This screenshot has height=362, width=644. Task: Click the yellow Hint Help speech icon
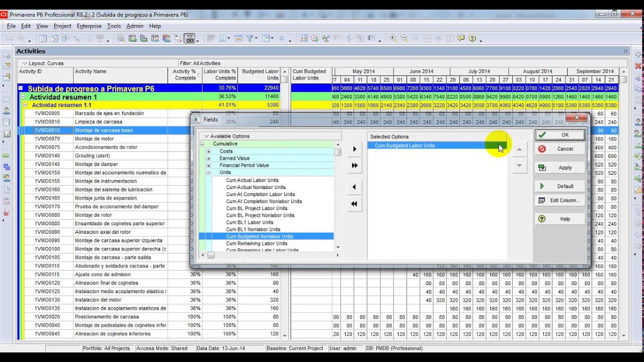[460, 39]
